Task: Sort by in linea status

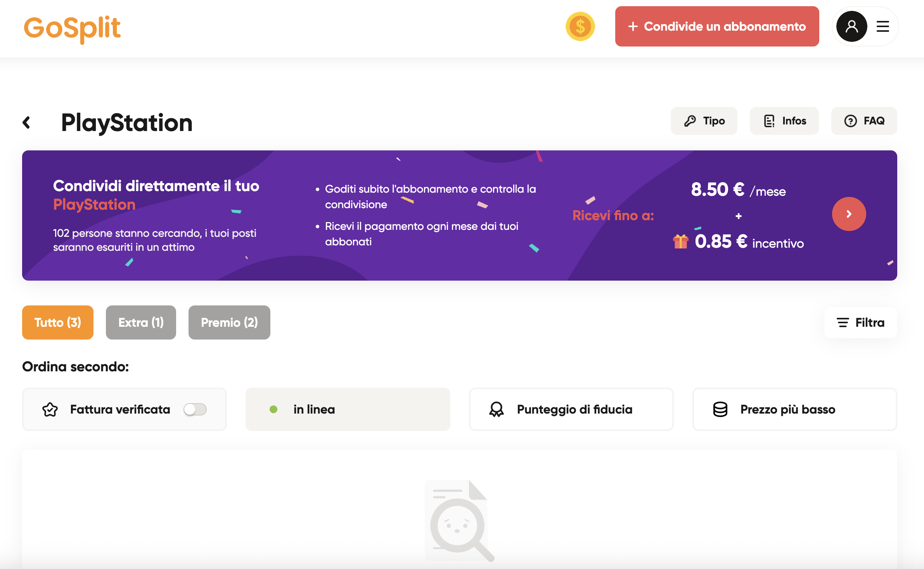Action: click(348, 409)
